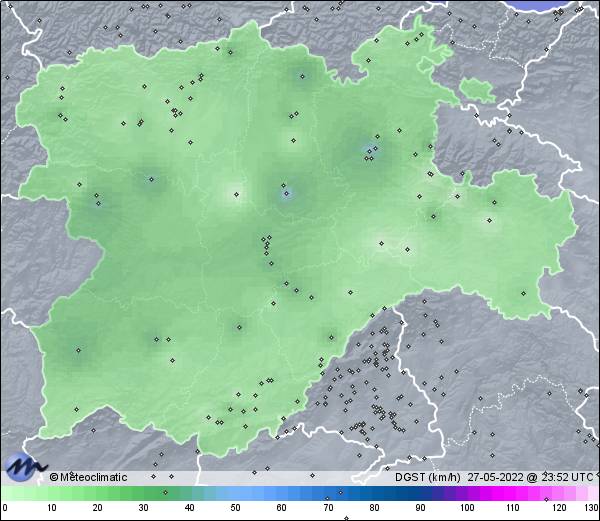Click the DGST (km/h) label
Screen dimensions: 600x521
[428, 477]
